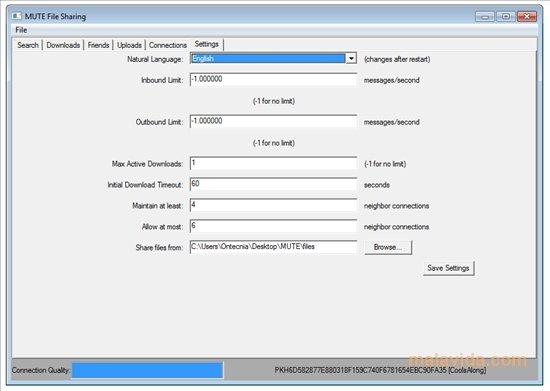Click the Connection Quality progress bar
Image resolution: width=550 pixels, height=391 pixels.
click(147, 370)
